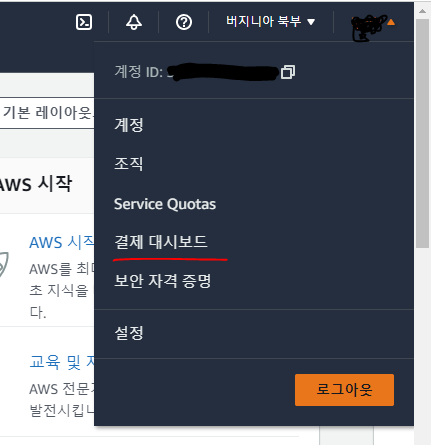Open 결제 대시보드 menu entry
Image resolution: width=431 pixels, height=445 pixels.
tap(161, 242)
